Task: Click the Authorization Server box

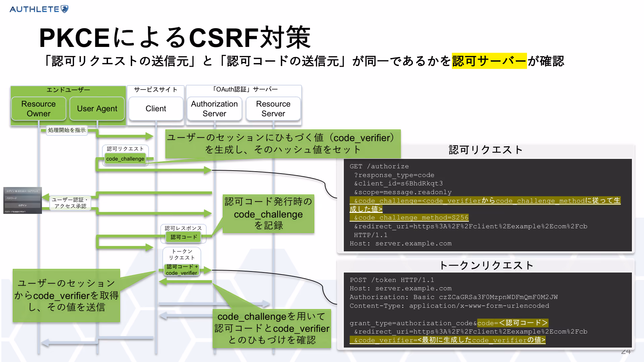Action: 214,109
